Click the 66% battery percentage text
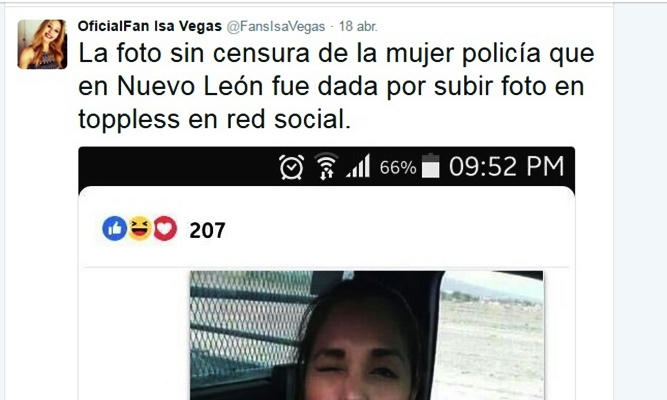Viewport: 667px width, 400px height. 398,168
